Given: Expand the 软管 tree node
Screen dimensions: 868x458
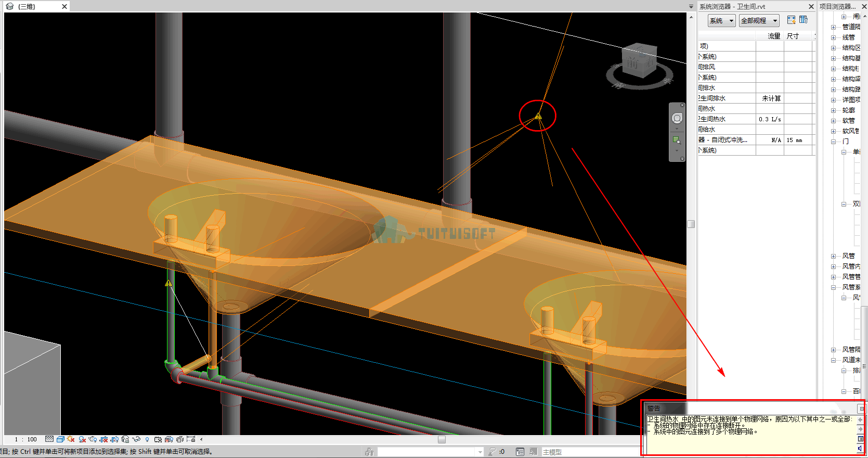Looking at the screenshot, I should pos(833,121).
